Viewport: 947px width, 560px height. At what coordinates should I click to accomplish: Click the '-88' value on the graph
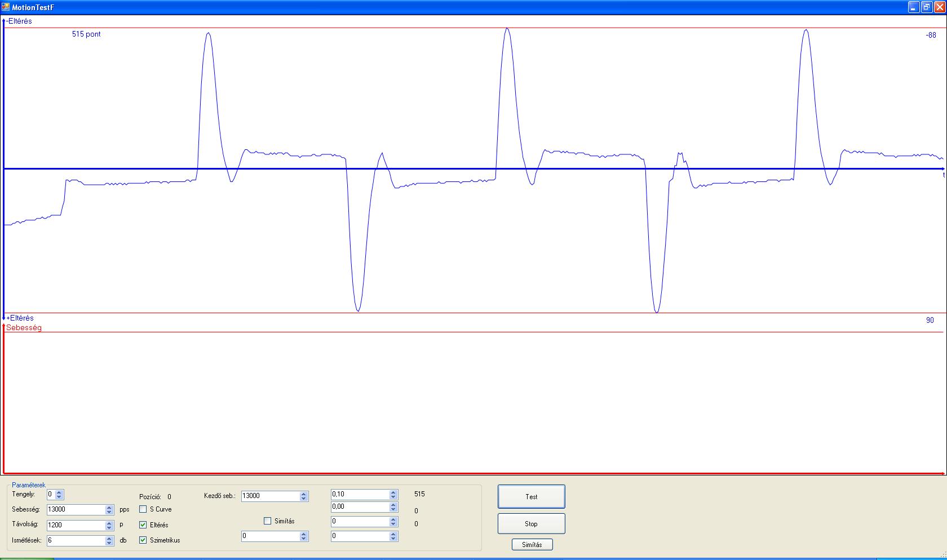931,35
